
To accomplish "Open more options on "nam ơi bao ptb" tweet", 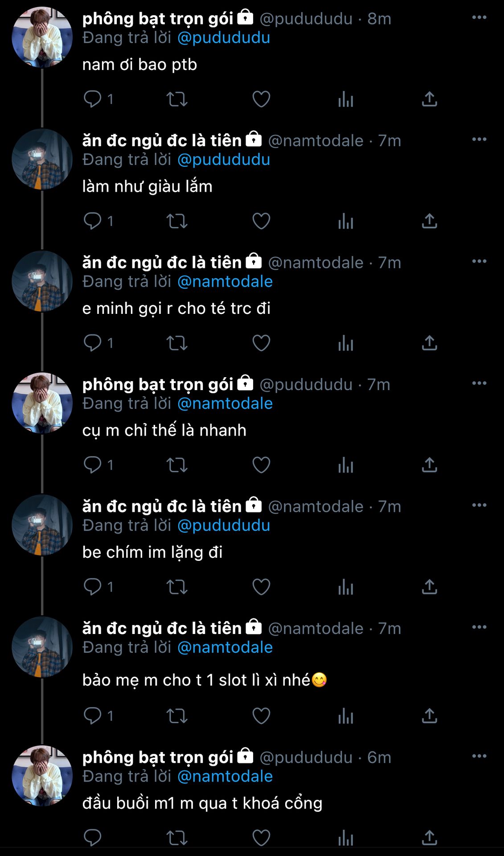I will (479, 17).
